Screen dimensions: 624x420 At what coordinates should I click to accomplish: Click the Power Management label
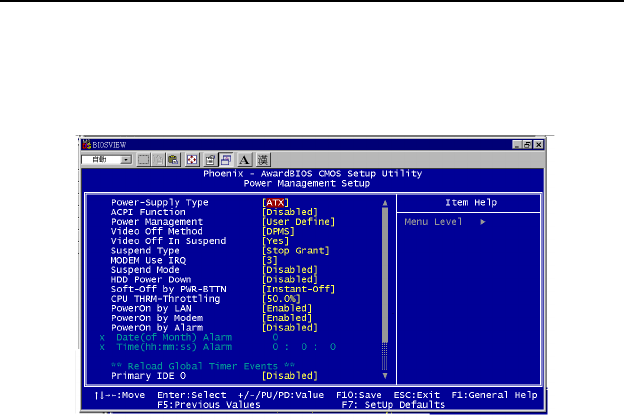(157, 221)
